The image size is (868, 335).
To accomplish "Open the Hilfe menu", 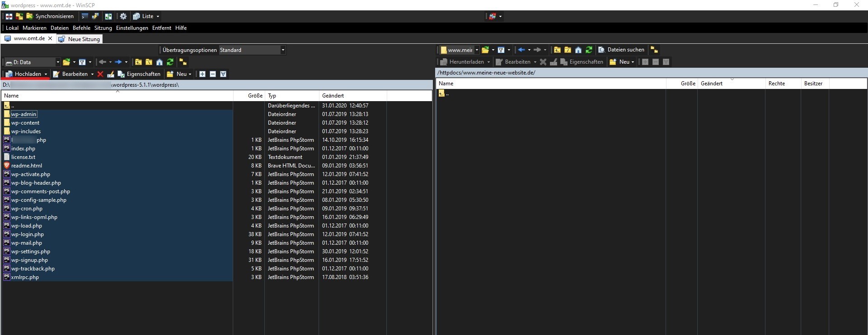I will coord(181,28).
